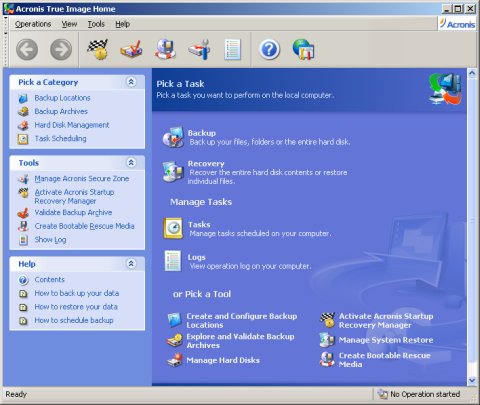The width and height of the screenshot is (480, 405).
Task: Click Backup Locations sidebar icon
Action: click(x=23, y=98)
